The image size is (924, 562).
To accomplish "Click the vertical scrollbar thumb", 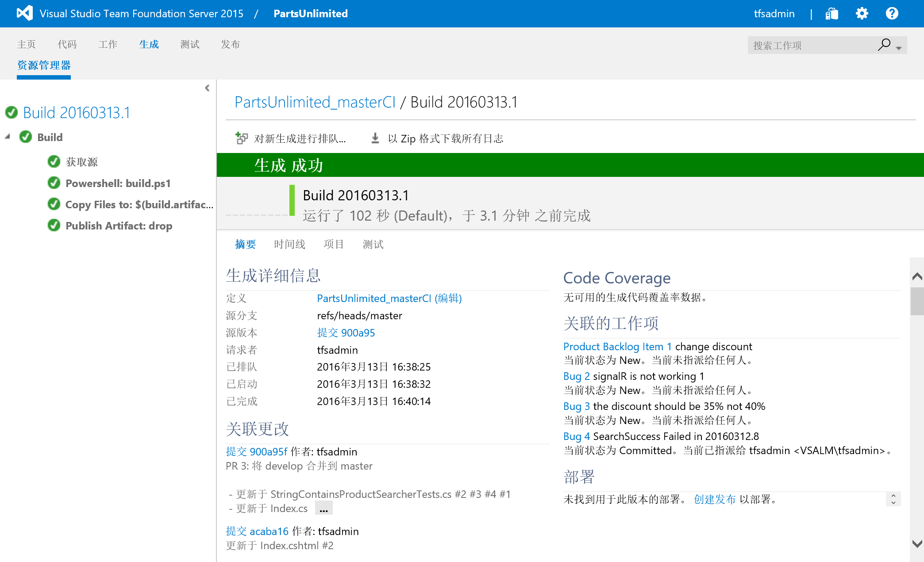I will click(917, 301).
